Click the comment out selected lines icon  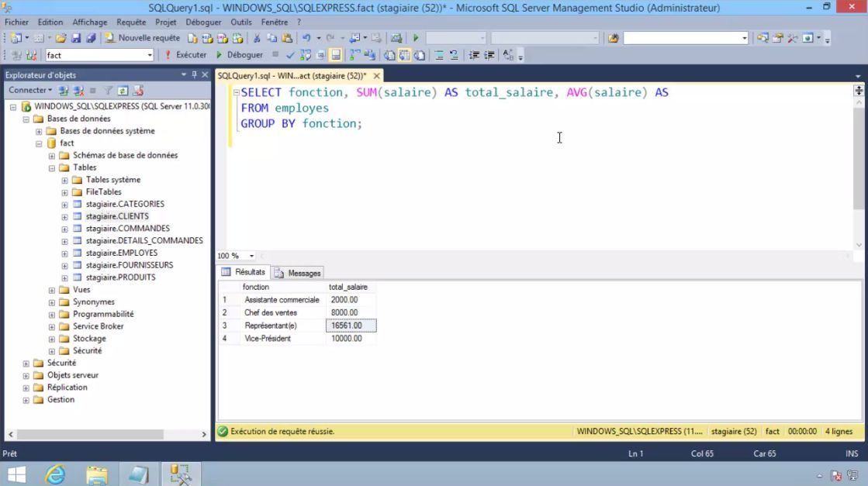pos(439,55)
